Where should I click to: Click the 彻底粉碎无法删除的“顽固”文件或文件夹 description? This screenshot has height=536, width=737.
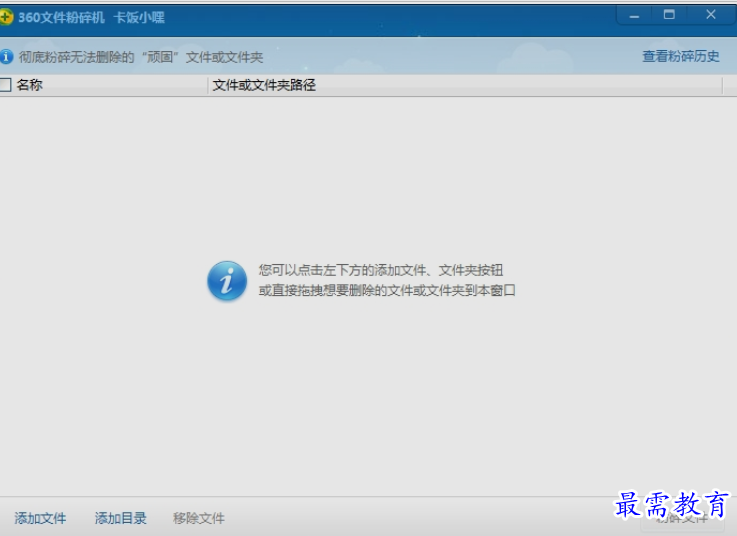click(x=141, y=57)
